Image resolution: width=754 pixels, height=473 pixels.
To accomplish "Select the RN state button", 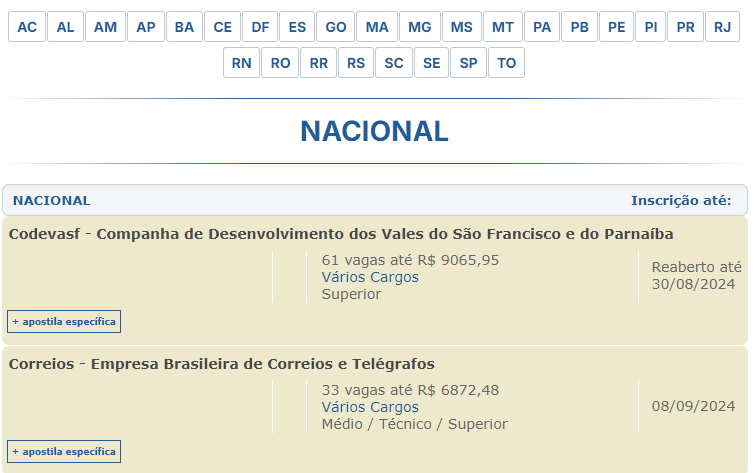I will [x=241, y=63].
